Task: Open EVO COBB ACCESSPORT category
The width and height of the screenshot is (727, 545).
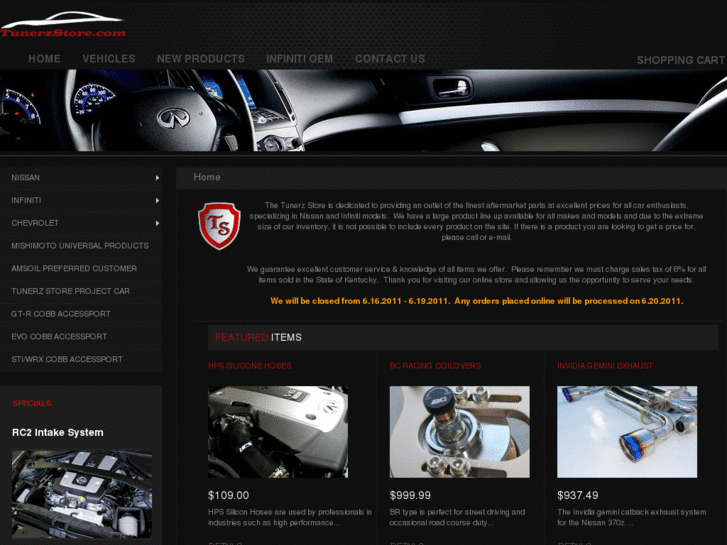Action: click(x=59, y=337)
